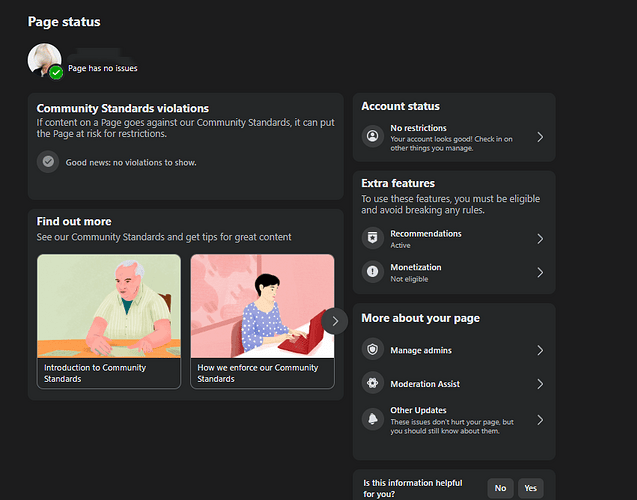Image resolution: width=637 pixels, height=500 pixels.
Task: Expand the Recommendations chevron arrow
Action: [540, 239]
